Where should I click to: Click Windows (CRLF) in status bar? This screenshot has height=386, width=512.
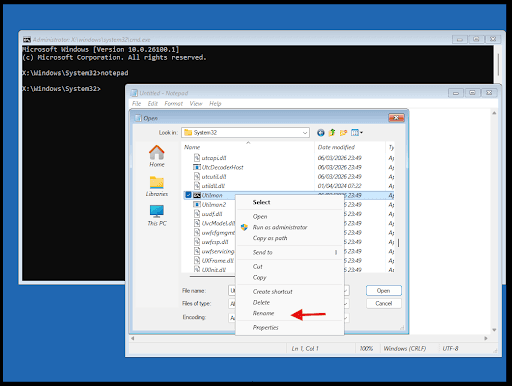405,349
